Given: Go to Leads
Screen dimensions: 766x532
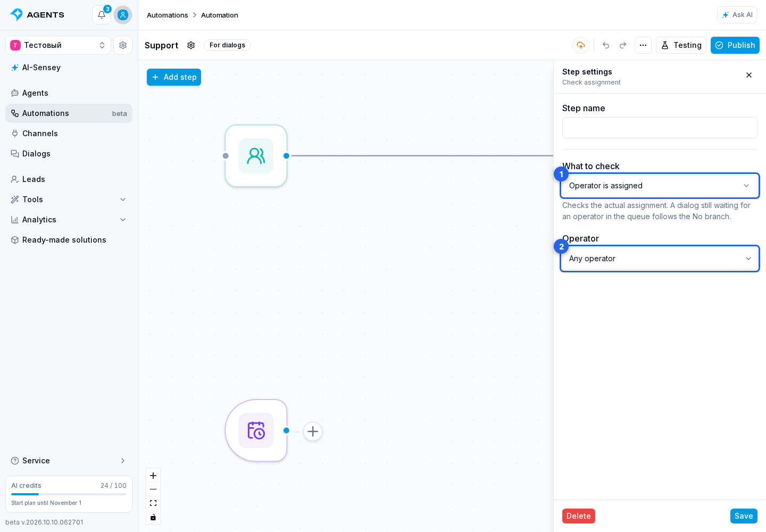Looking at the screenshot, I should 69,179.
